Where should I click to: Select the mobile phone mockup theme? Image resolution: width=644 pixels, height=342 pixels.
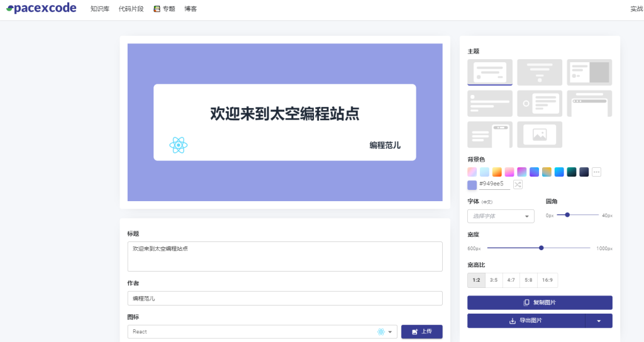click(489, 135)
